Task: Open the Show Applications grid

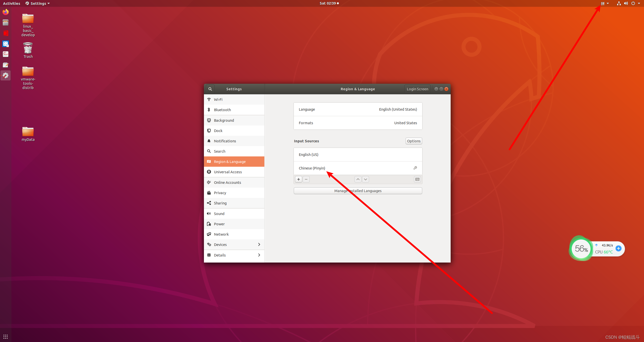Action: tap(6, 336)
